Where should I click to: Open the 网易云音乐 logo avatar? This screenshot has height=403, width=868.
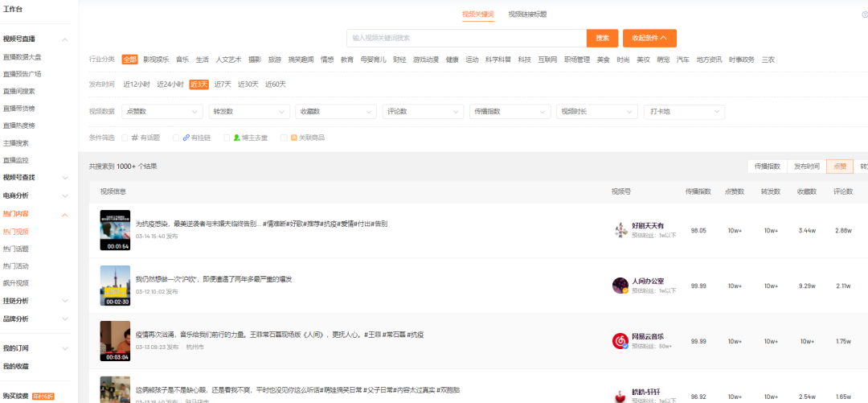coord(620,341)
